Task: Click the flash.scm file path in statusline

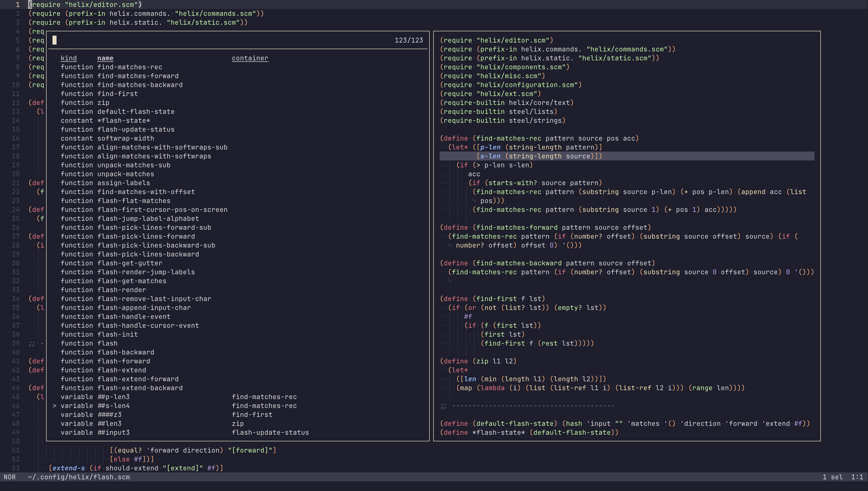Action: pyautogui.click(x=79, y=477)
